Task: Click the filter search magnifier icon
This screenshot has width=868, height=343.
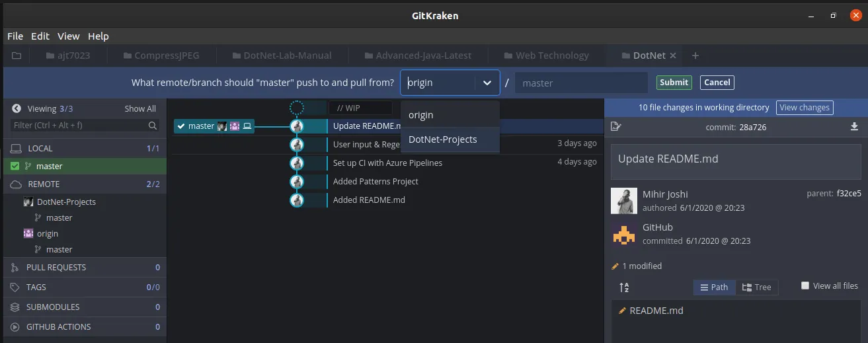Action: point(153,125)
